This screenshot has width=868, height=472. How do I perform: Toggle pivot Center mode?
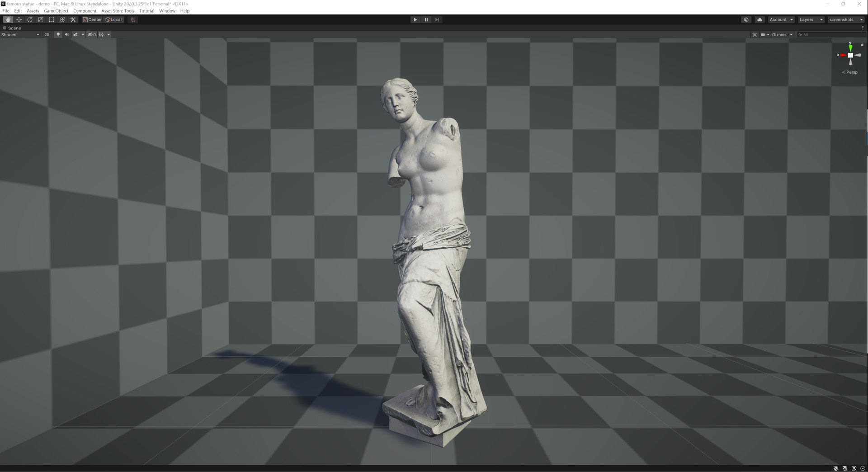[x=92, y=19]
